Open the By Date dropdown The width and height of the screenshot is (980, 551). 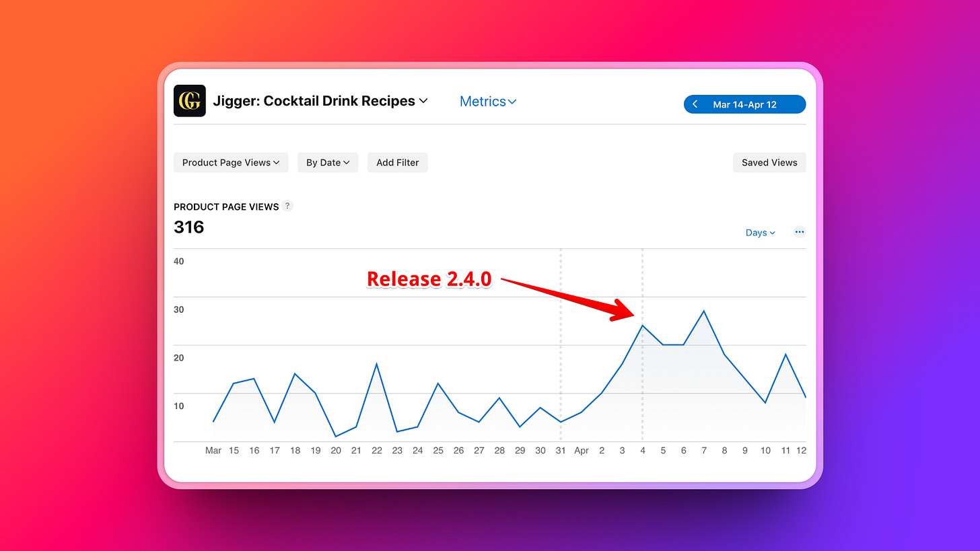pos(328,162)
